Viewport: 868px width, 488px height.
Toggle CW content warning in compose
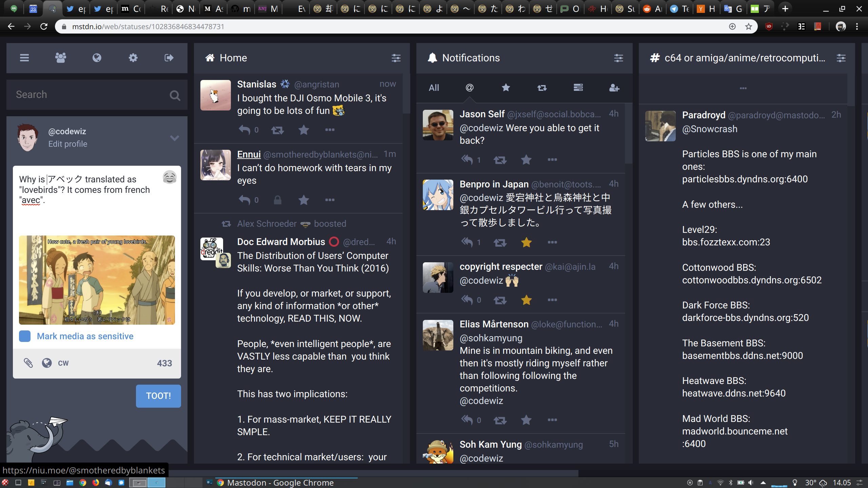[63, 363]
